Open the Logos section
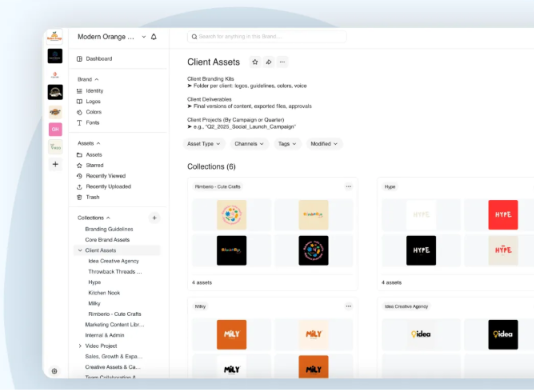Image resolution: width=534 pixels, height=390 pixels. (93, 101)
